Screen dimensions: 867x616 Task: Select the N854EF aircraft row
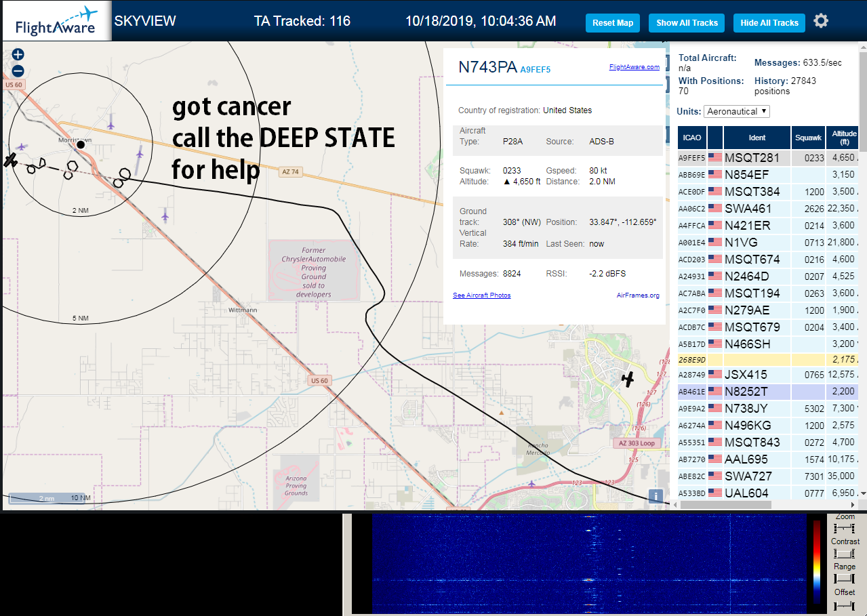click(x=768, y=174)
